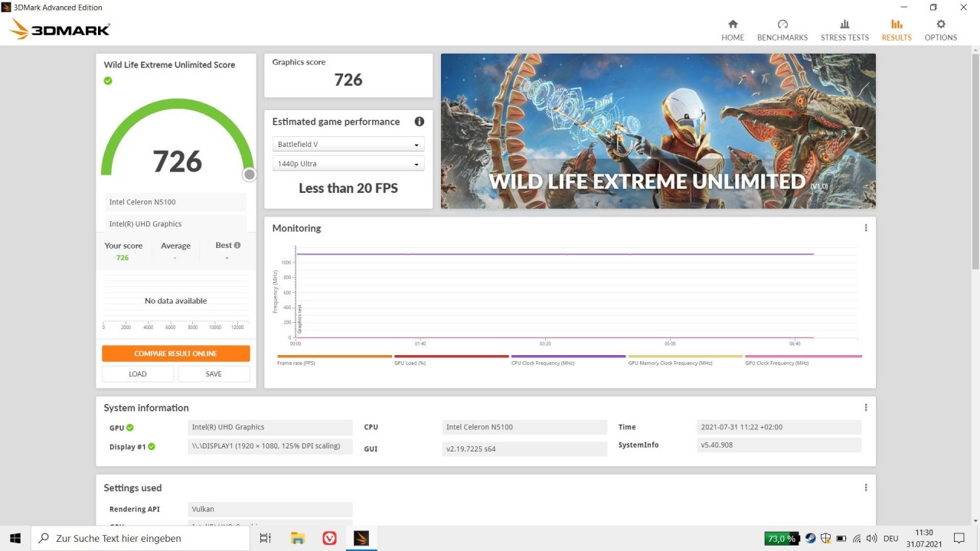Click the Intel(R) UHD Graphics label under the gauge
Viewport: 980px width, 551px height.
click(x=176, y=224)
